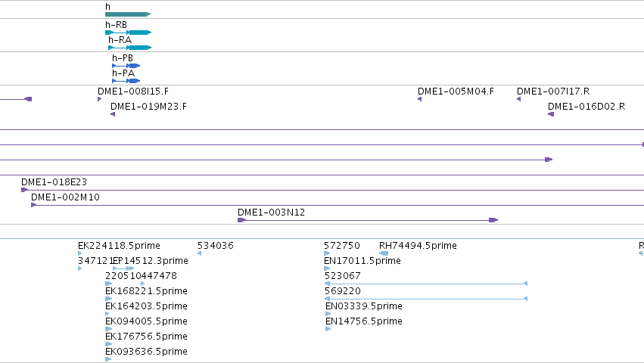Viewport: 644px width, 363px height.
Task: Select the h-PA protein feature
Action: pyautogui.click(x=126, y=81)
